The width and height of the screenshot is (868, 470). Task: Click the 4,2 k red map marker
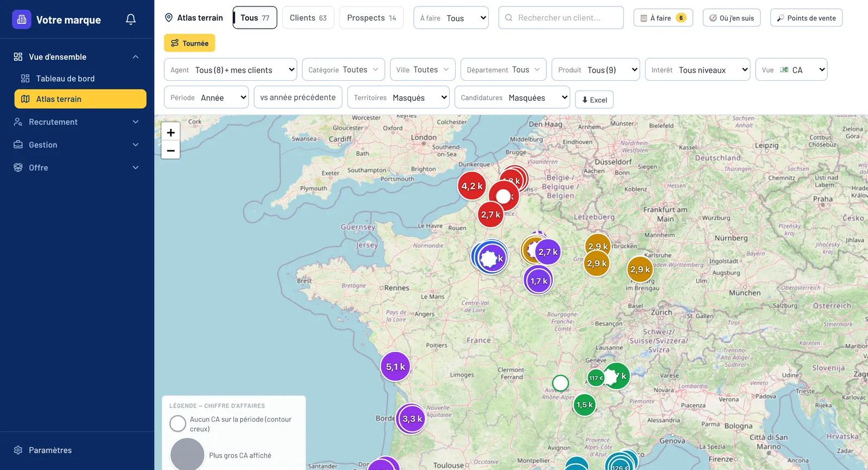[x=471, y=186]
